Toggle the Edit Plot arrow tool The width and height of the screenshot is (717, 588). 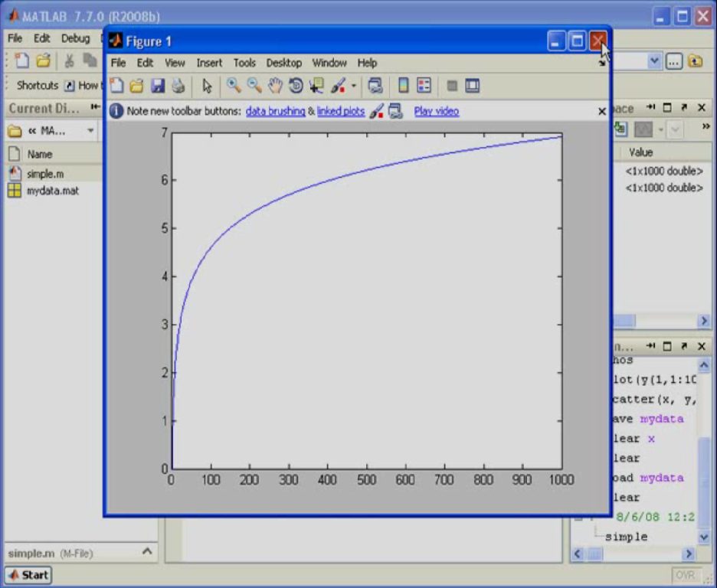point(207,86)
